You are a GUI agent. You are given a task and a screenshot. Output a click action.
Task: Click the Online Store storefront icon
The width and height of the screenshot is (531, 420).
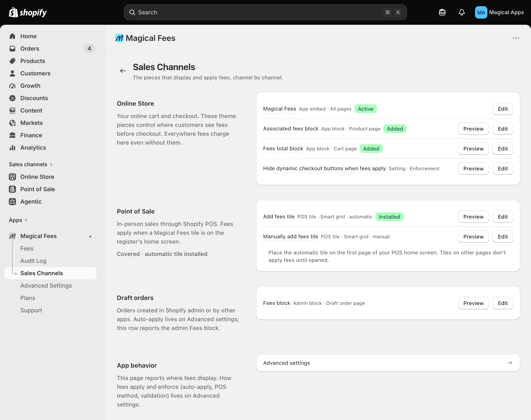point(13,177)
